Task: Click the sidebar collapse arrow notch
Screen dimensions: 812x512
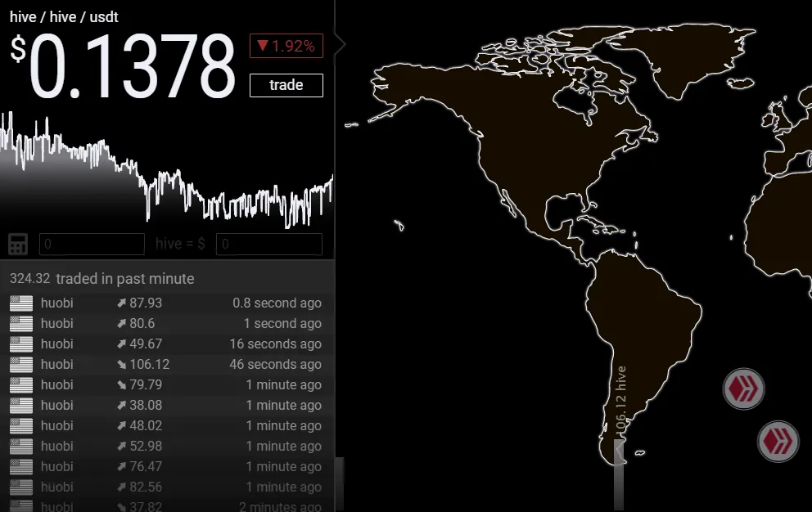Action: 341,44
